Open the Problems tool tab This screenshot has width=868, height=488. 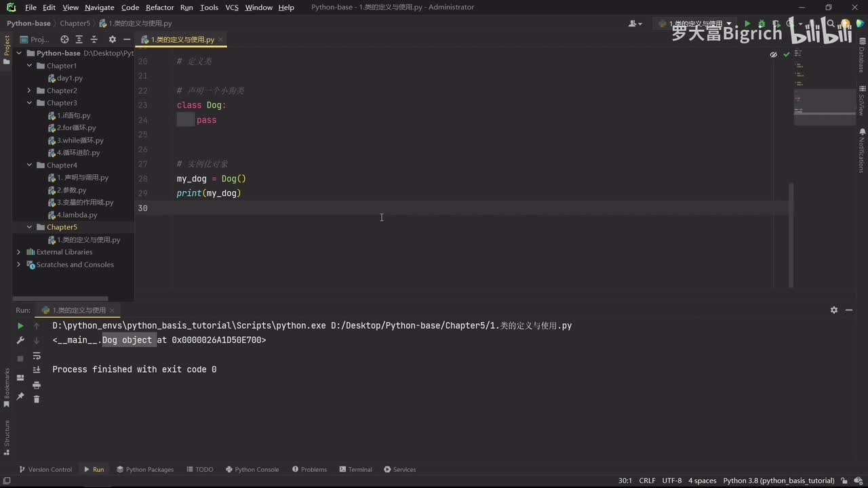(x=309, y=469)
